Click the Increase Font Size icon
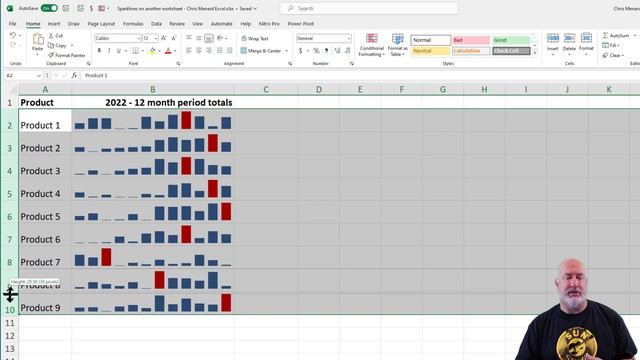The image size is (640, 360). coord(164,38)
